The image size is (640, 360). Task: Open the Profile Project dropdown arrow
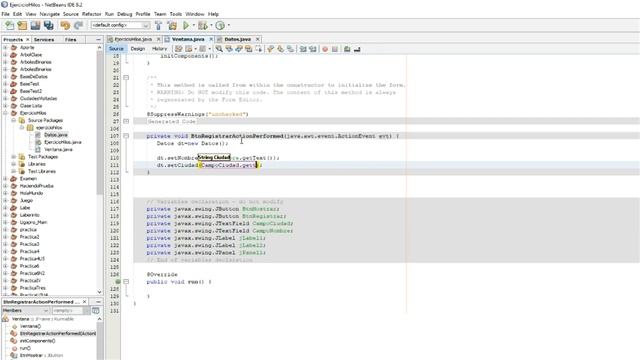click(229, 25)
